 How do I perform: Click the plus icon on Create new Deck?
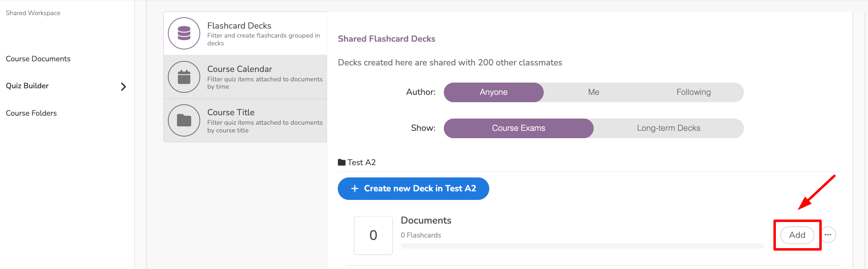[x=355, y=188]
